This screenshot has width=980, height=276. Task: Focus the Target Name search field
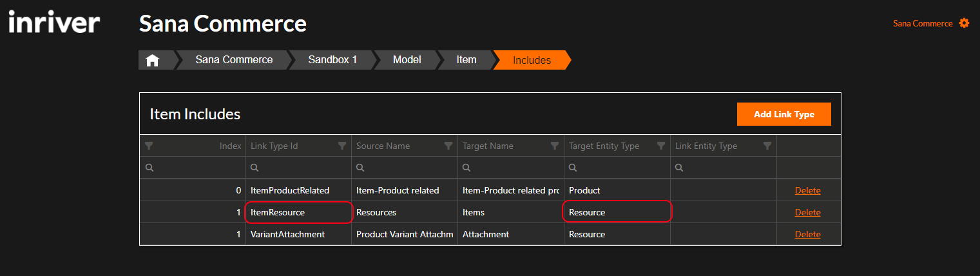511,168
